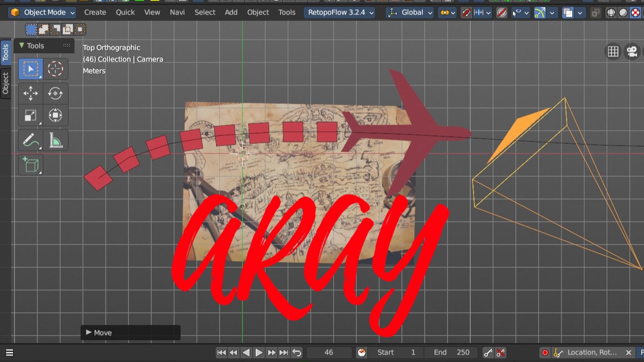
Task: Switch to the Object sidebar tab
Action: [6, 84]
